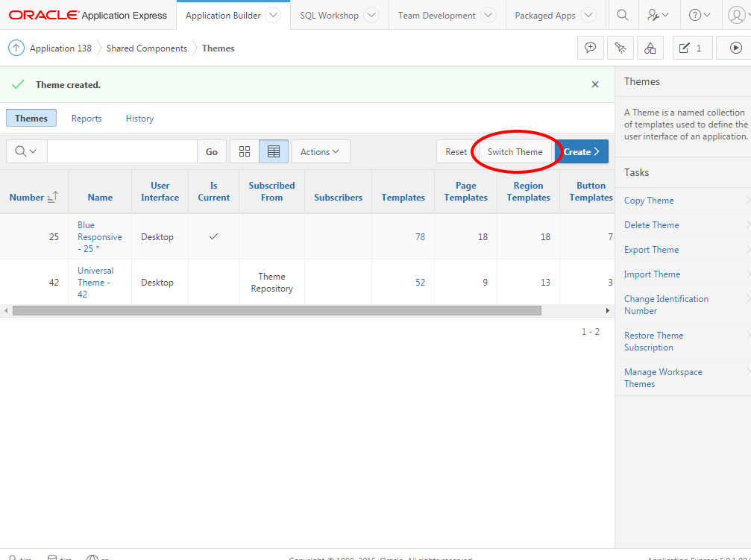The width and height of the screenshot is (751, 560).
Task: Click the search magnifier icon in header
Action: (x=623, y=15)
